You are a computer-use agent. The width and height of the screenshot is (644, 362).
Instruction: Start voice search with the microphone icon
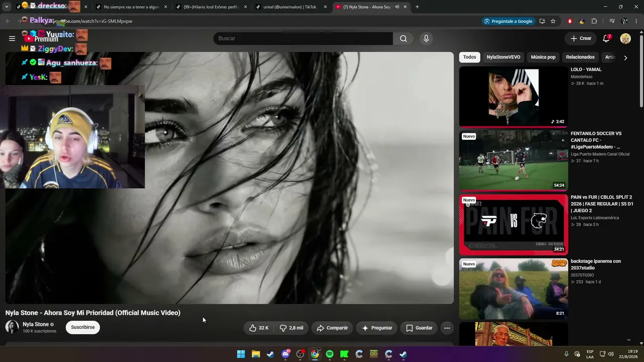426,39
